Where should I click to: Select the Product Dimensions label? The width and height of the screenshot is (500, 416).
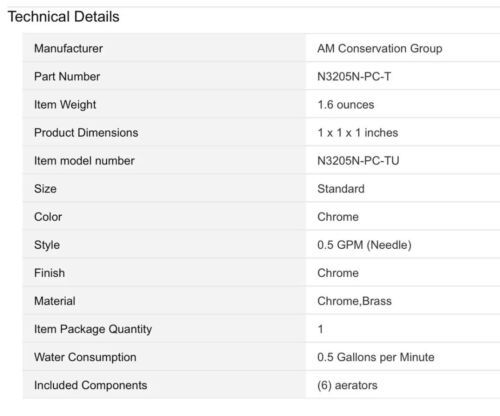tap(86, 133)
